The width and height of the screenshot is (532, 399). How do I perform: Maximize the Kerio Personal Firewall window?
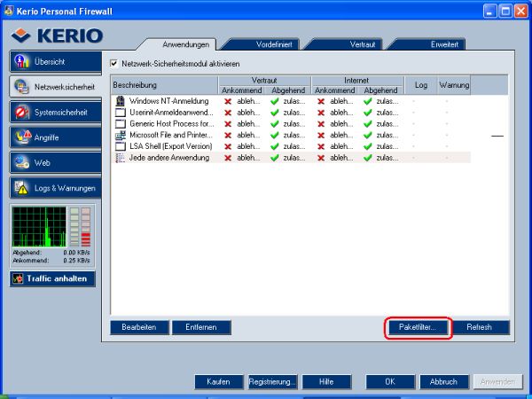[505, 12]
